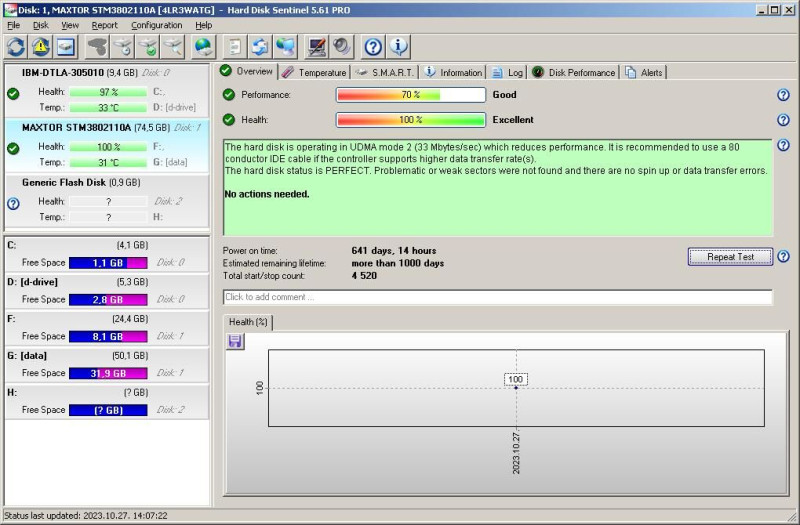Click the Repeat Test button
The image size is (800, 525).
pos(730,257)
